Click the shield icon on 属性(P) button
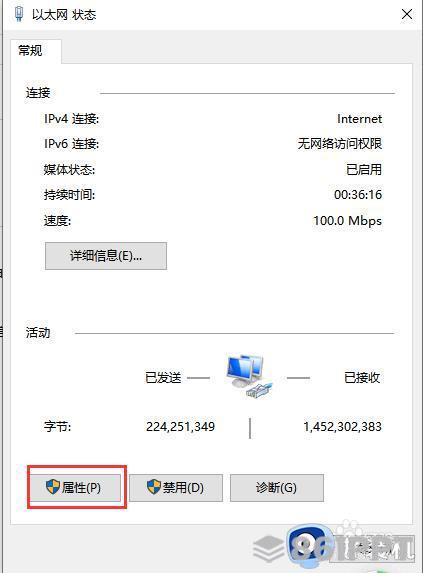 pyautogui.click(x=53, y=487)
